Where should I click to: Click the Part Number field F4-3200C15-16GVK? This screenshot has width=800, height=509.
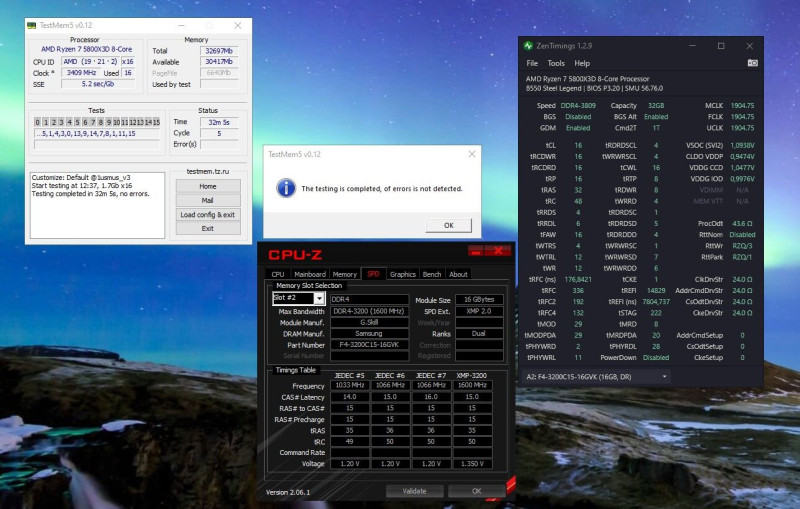369,345
